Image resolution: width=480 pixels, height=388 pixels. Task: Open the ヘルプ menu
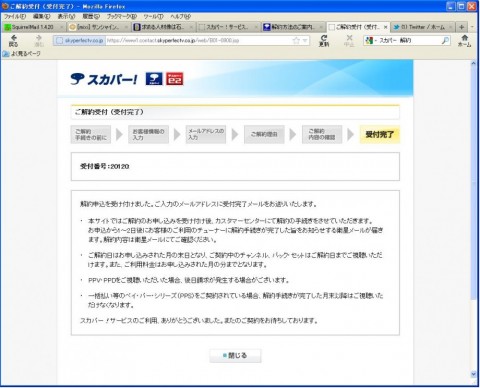[180, 16]
